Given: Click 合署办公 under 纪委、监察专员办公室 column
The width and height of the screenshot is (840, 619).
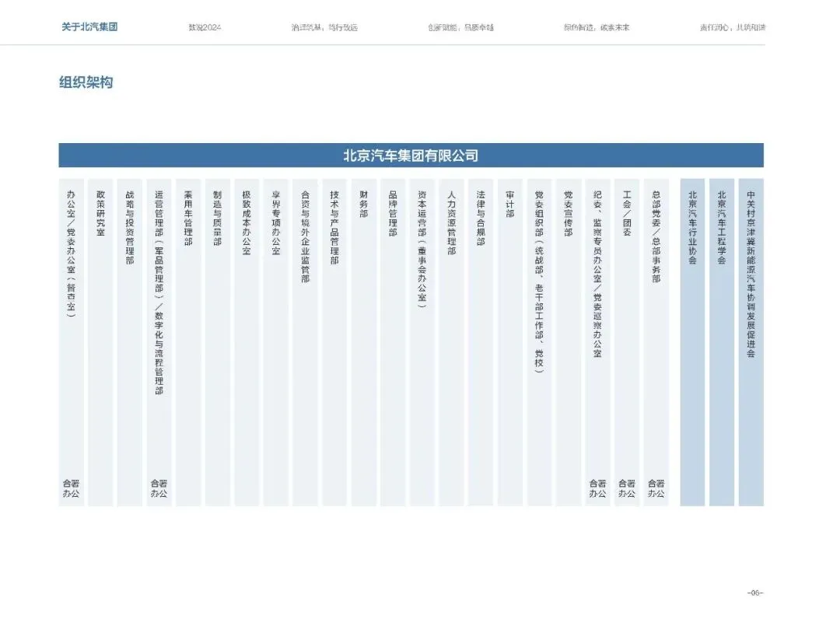Looking at the screenshot, I should pyautogui.click(x=598, y=488).
